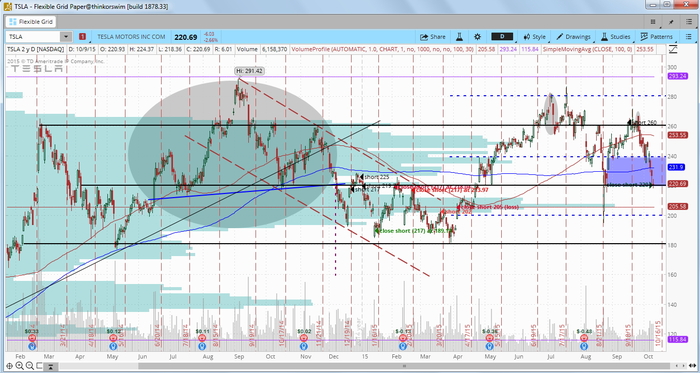Open the grid layout selector icon
Viewport: 700px width, 373px height.
(x=653, y=21)
